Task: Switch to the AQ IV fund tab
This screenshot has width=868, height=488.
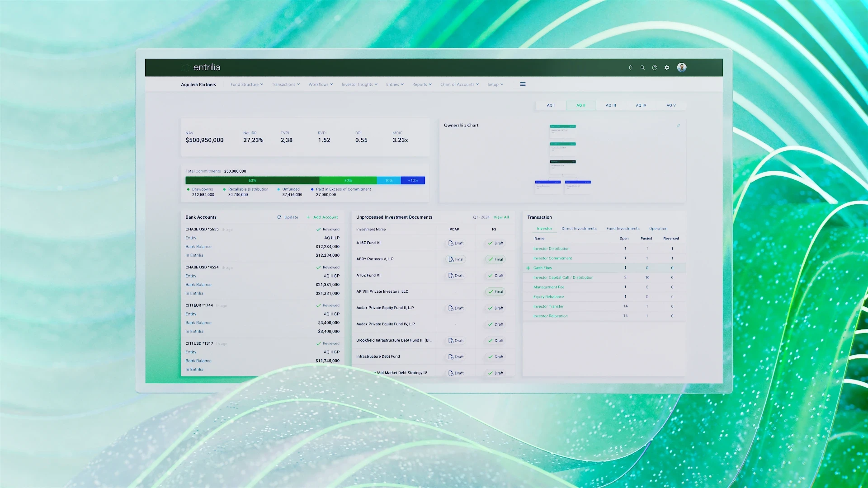Action: point(641,105)
